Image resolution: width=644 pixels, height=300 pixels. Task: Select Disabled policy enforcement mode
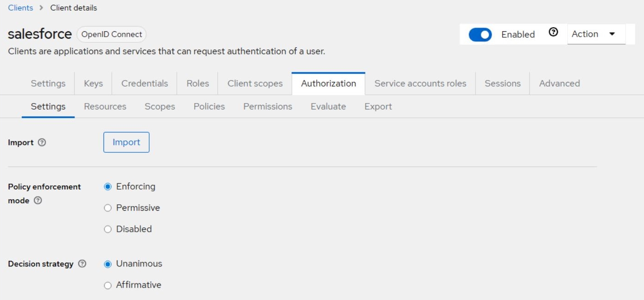(x=108, y=229)
